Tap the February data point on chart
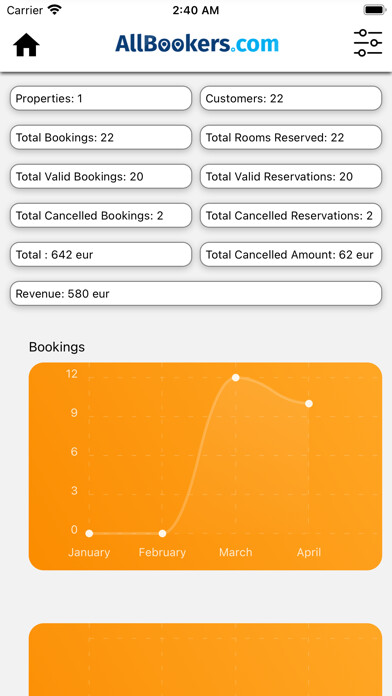392x696 pixels. point(162,533)
